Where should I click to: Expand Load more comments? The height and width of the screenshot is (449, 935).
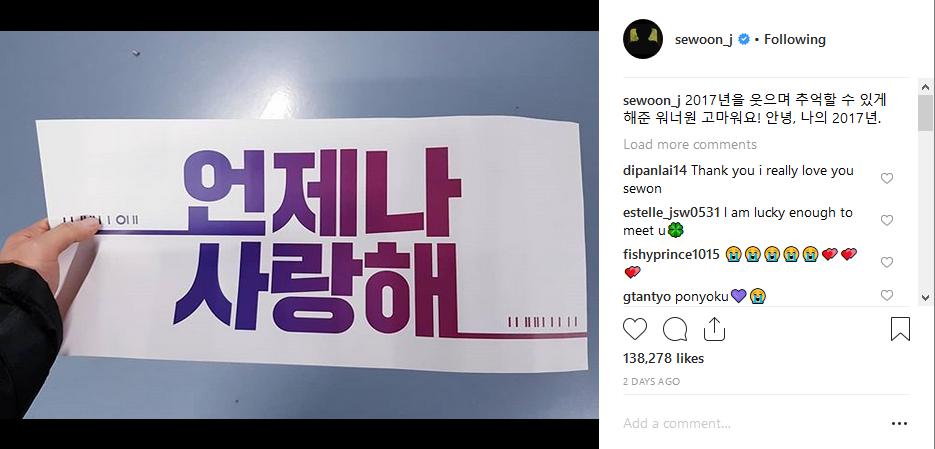click(x=690, y=144)
